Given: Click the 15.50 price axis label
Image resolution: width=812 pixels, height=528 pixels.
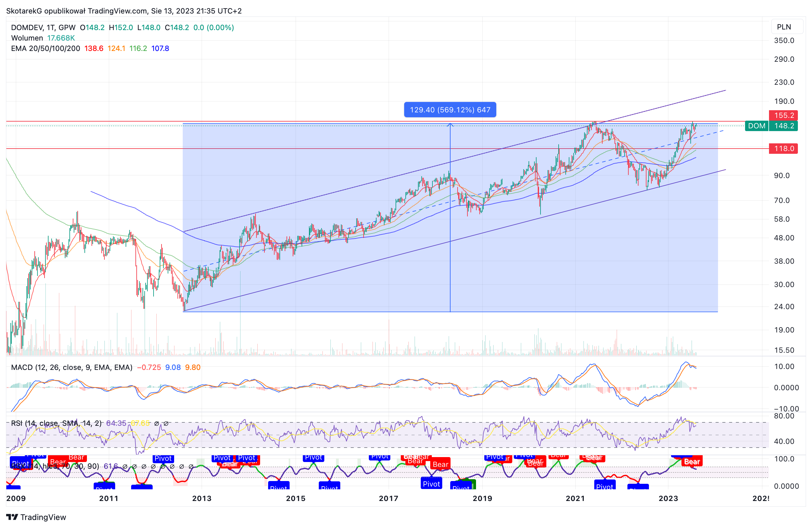Looking at the screenshot, I should 784,350.
